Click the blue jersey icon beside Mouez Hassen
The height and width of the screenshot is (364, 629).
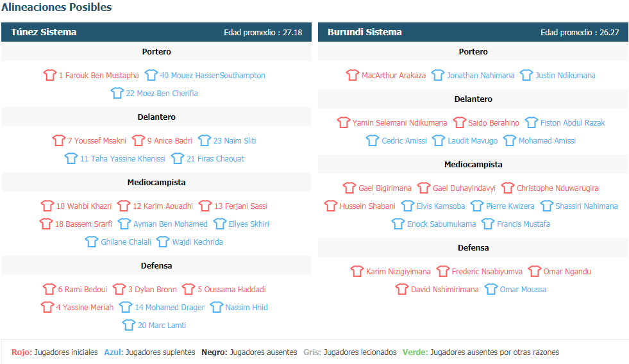(151, 75)
